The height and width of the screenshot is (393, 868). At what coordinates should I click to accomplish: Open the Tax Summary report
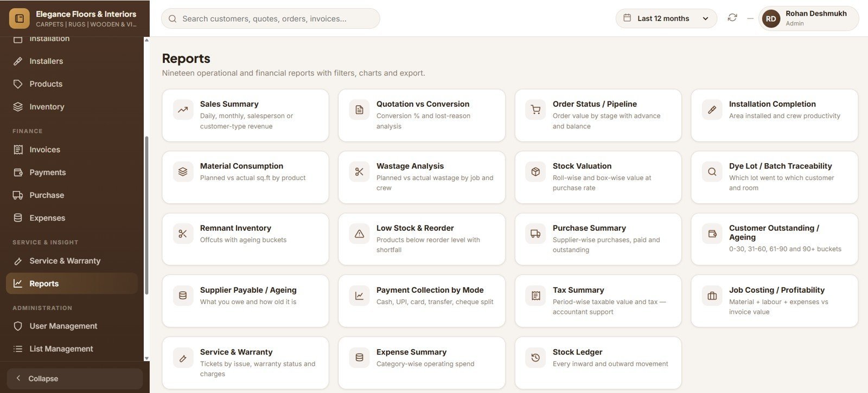point(598,301)
